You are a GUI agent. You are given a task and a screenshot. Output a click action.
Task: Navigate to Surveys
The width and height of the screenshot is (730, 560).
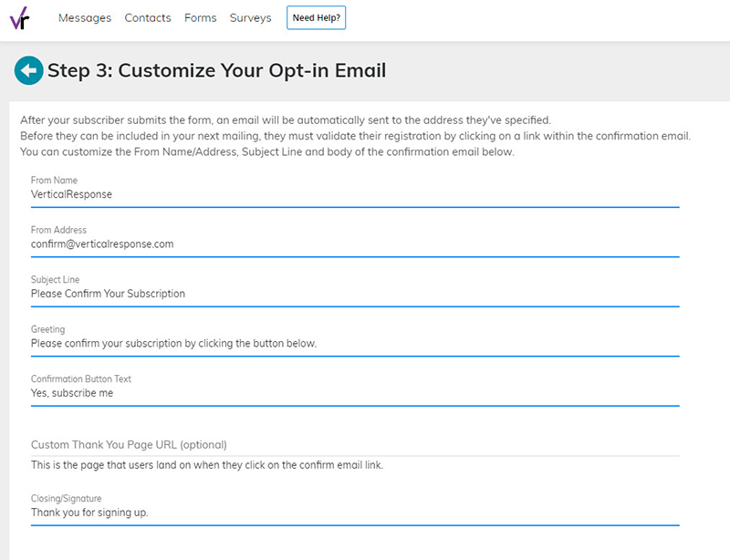coord(250,17)
